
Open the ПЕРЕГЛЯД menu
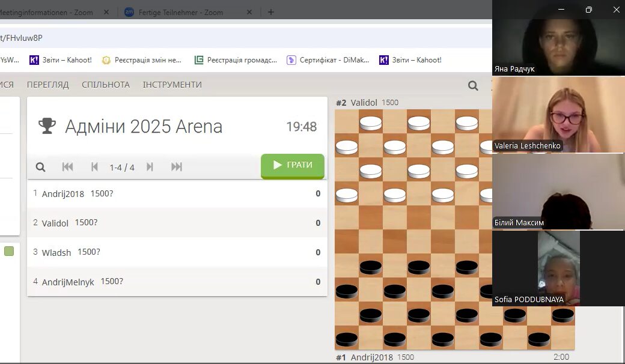click(x=47, y=85)
